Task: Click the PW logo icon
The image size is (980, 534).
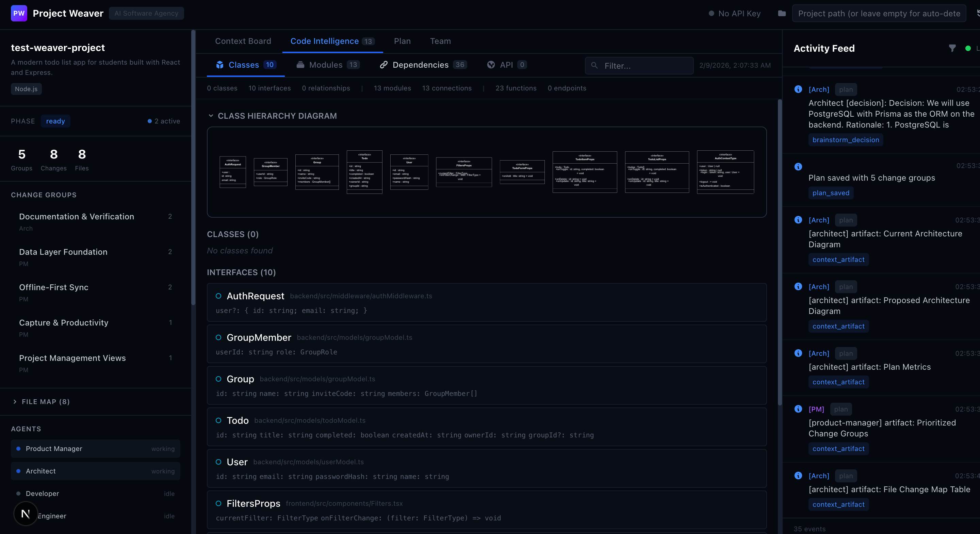Action: tap(19, 13)
